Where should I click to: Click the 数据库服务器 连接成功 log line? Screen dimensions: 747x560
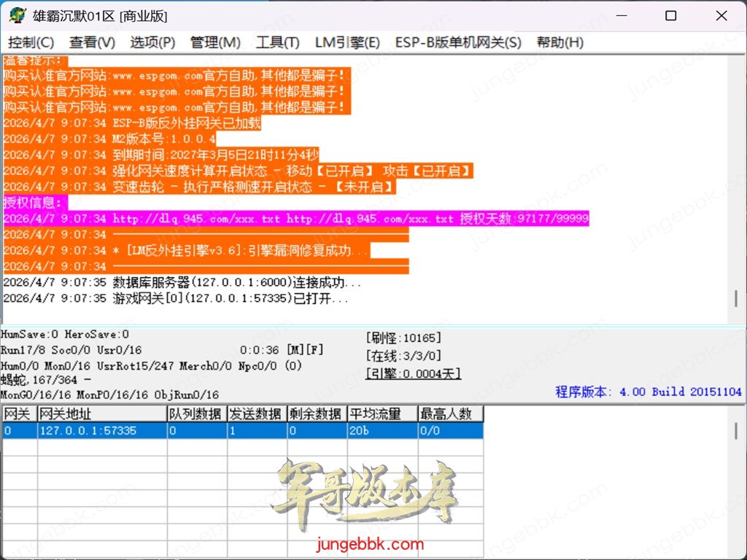click(182, 283)
